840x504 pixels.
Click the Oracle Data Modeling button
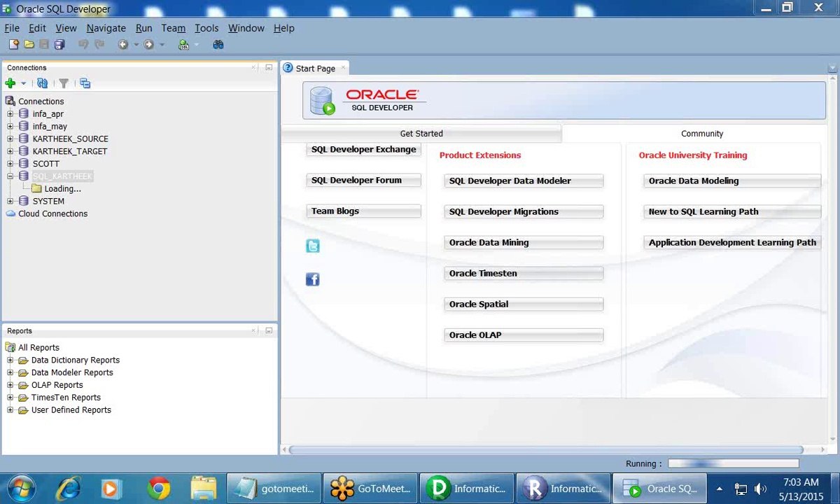point(732,181)
